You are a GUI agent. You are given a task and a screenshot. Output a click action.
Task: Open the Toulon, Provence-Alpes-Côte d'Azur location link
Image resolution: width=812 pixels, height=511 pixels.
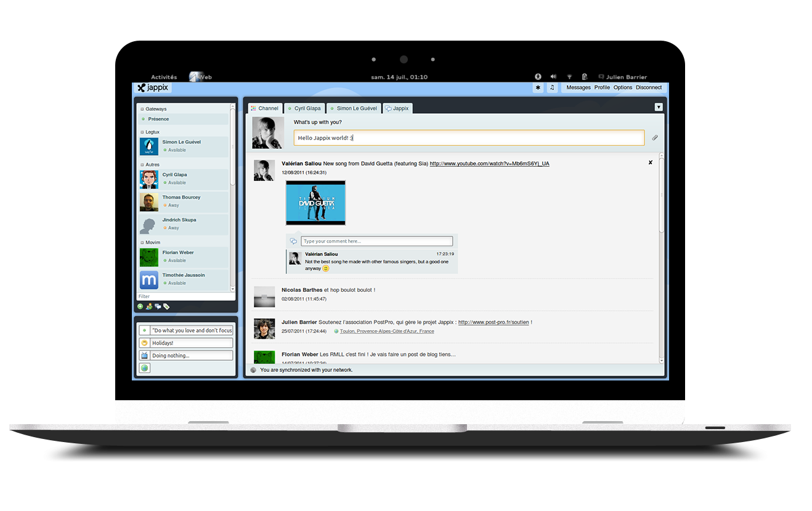(x=387, y=331)
